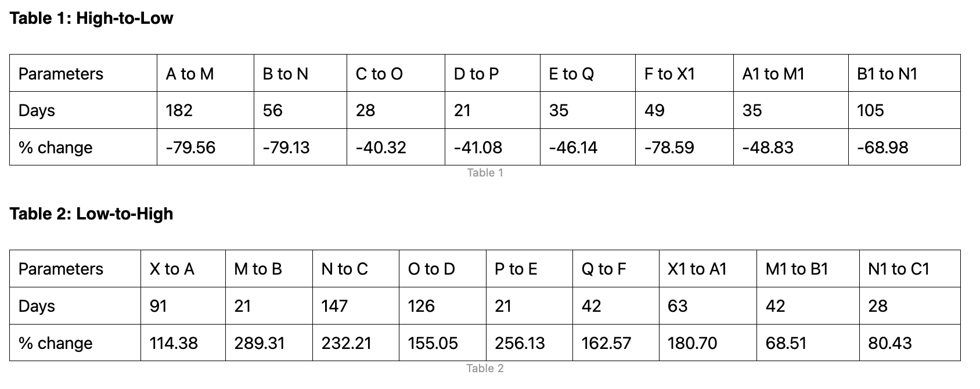Select the Days cell showing 182
The image size is (980, 389).
coord(206,110)
